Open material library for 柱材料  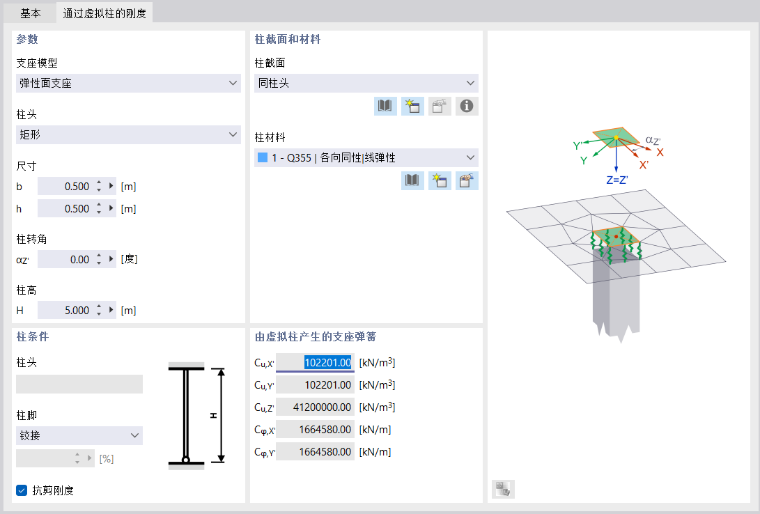tap(412, 180)
